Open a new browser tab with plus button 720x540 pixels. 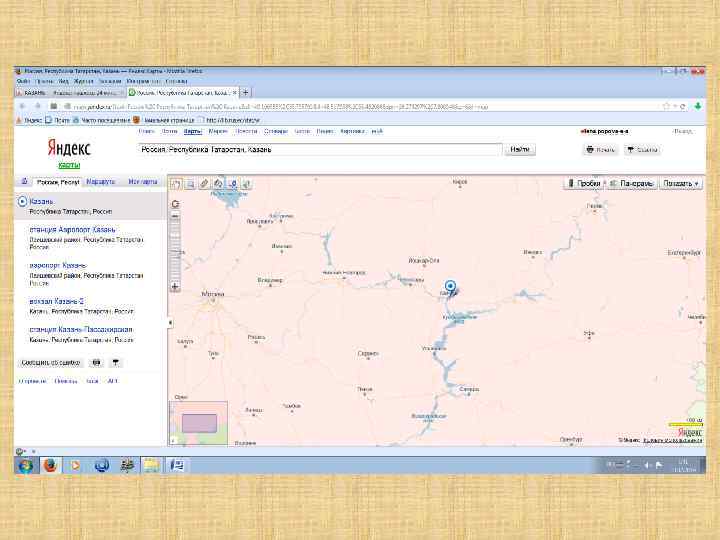click(x=246, y=92)
